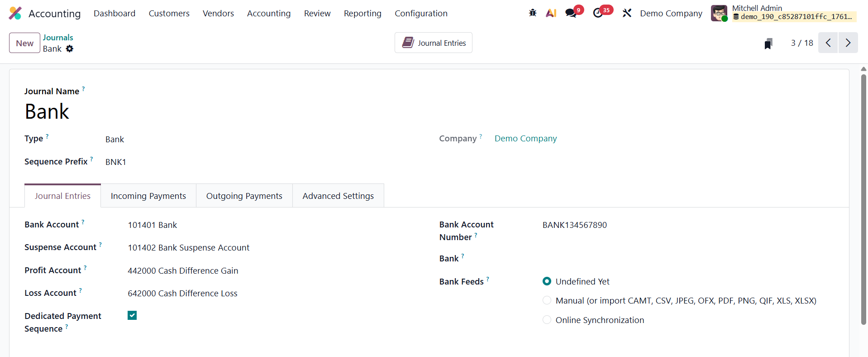Select the Undefined Yet bank feed option
Viewport: 868px width, 357px height.
click(547, 281)
